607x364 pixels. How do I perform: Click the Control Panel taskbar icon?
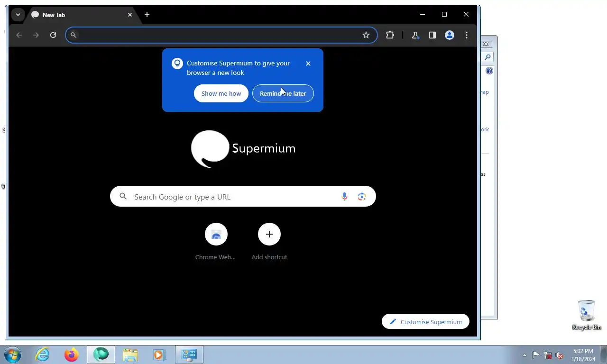point(189,355)
